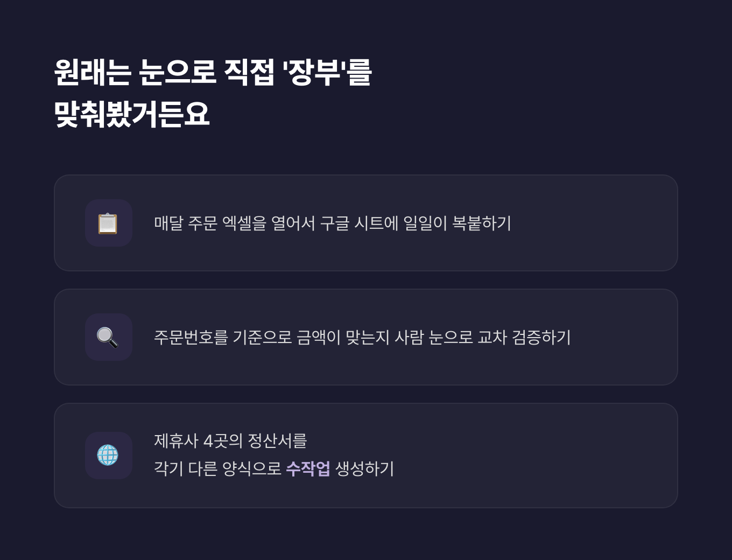
Task: Click the word '복붙하기'
Action: (x=481, y=223)
